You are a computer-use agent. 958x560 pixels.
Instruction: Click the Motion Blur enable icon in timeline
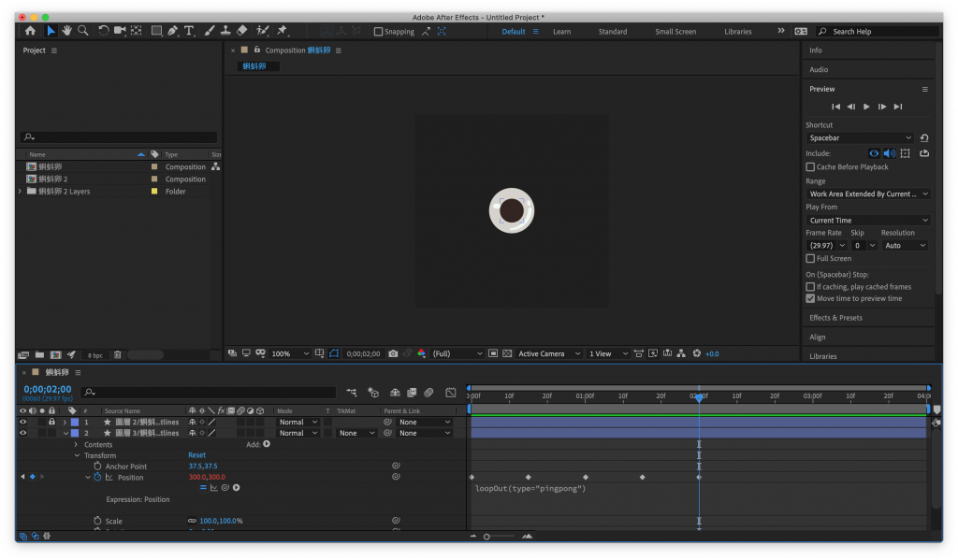pos(428,393)
